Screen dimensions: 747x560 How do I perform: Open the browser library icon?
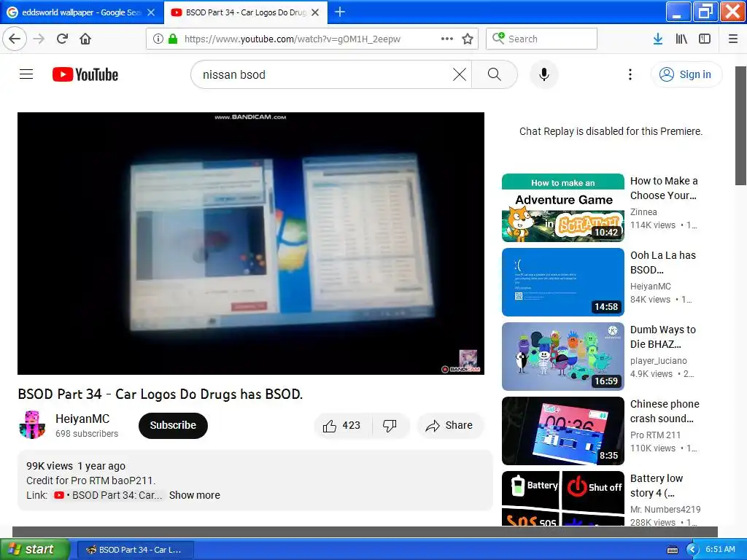tap(681, 39)
